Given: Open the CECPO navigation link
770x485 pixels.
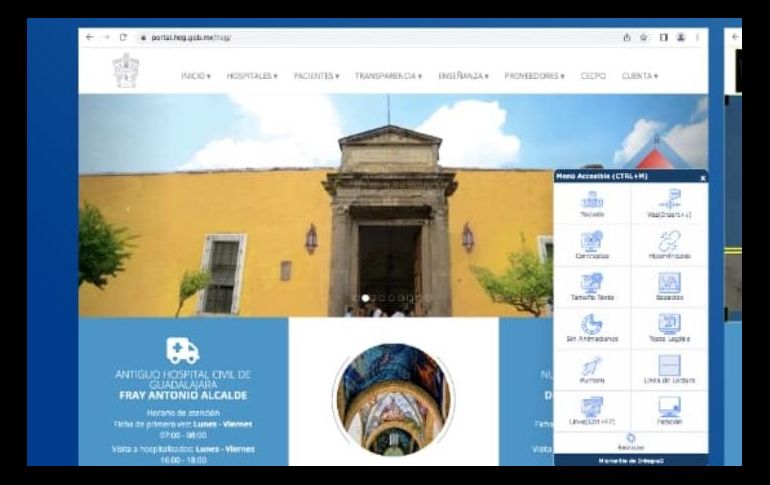Looking at the screenshot, I should [x=593, y=76].
